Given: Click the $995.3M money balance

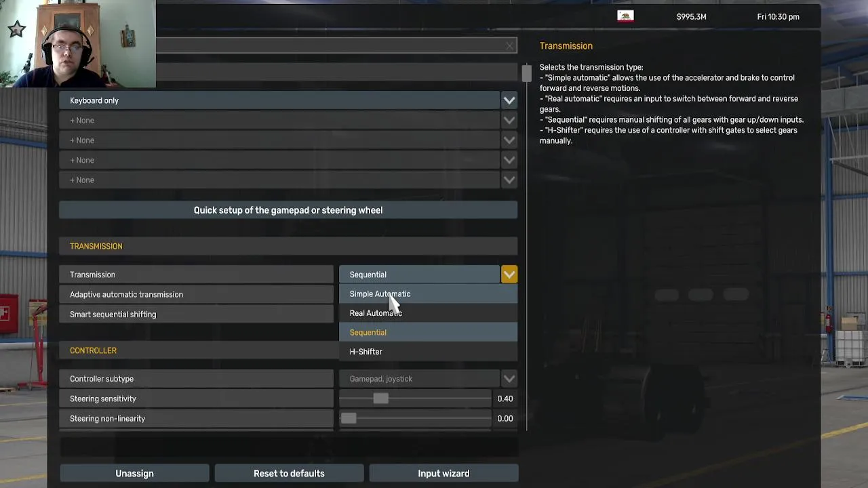Looking at the screenshot, I should click(691, 17).
